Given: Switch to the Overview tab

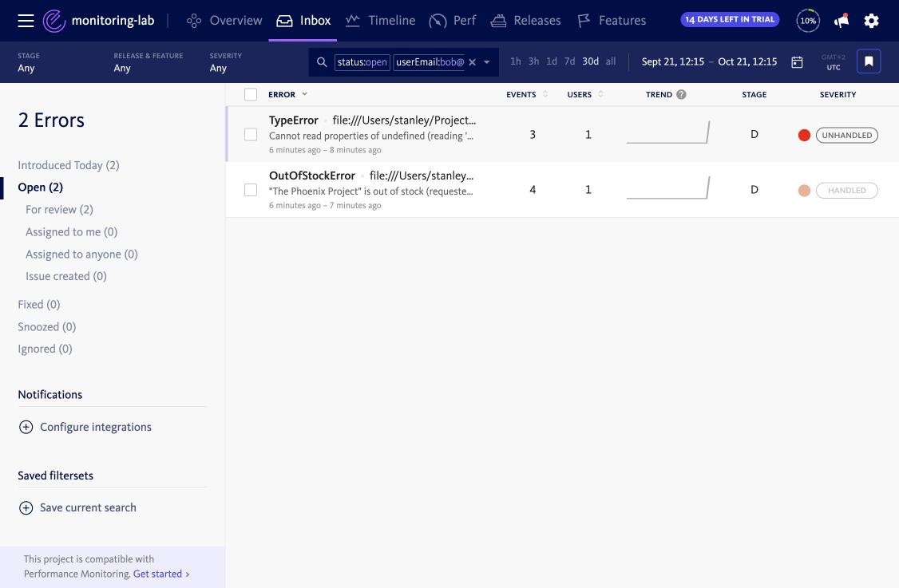Looking at the screenshot, I should coord(224,21).
